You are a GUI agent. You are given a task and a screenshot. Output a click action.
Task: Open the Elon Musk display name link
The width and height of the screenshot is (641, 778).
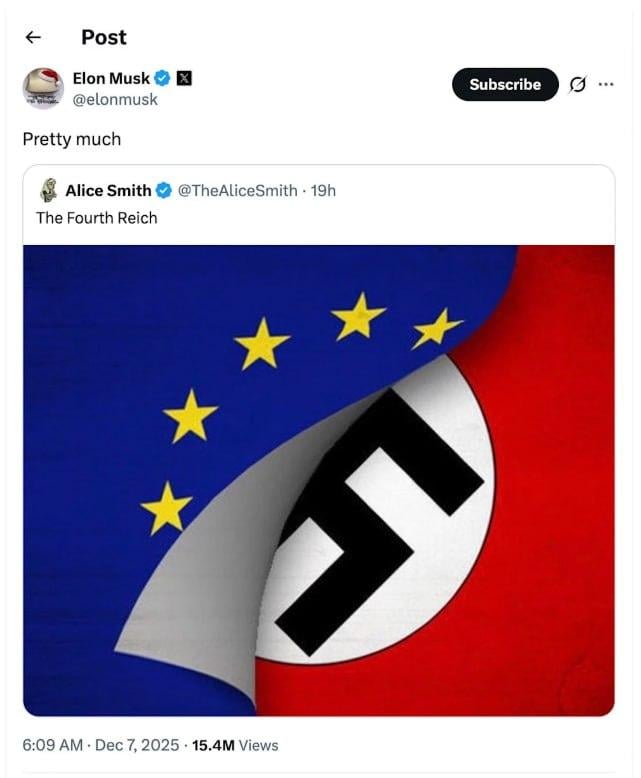pyautogui.click(x=111, y=78)
